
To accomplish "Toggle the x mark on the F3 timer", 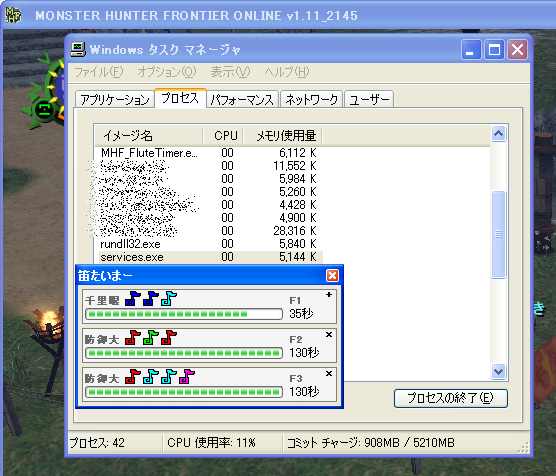I will coord(329,373).
